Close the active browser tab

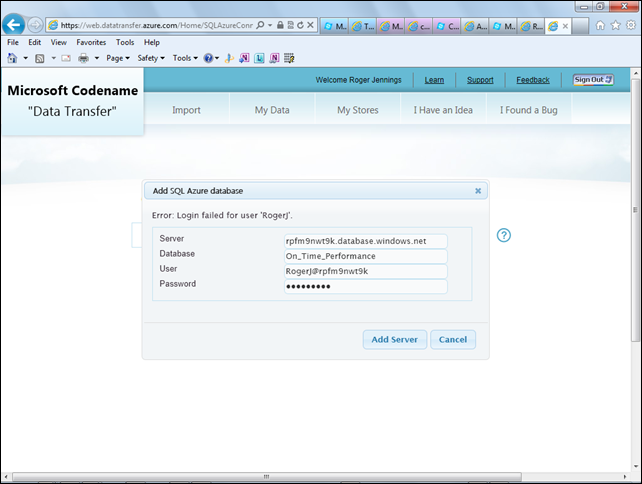(565, 26)
